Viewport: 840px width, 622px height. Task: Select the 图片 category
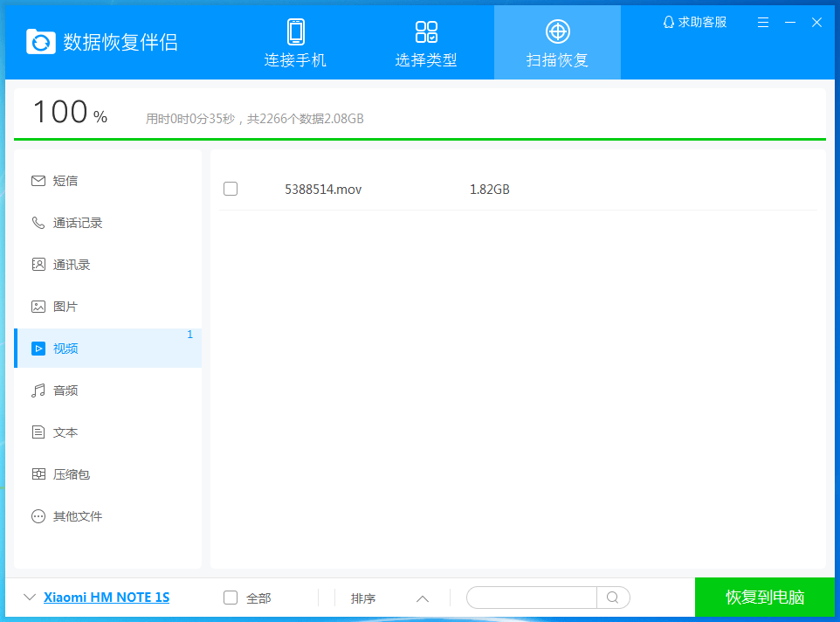click(x=107, y=307)
